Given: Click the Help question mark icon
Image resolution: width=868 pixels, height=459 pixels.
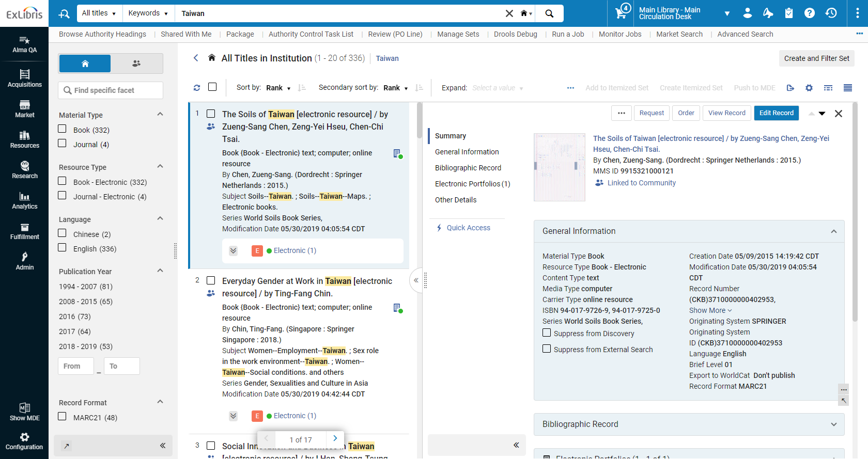Looking at the screenshot, I should click(x=810, y=13).
